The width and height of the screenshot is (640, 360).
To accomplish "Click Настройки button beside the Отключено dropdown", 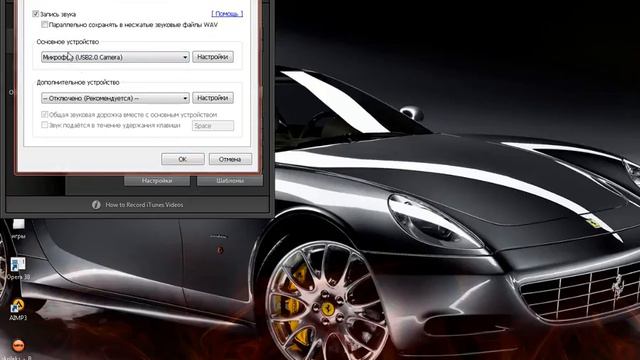I will click(213, 98).
